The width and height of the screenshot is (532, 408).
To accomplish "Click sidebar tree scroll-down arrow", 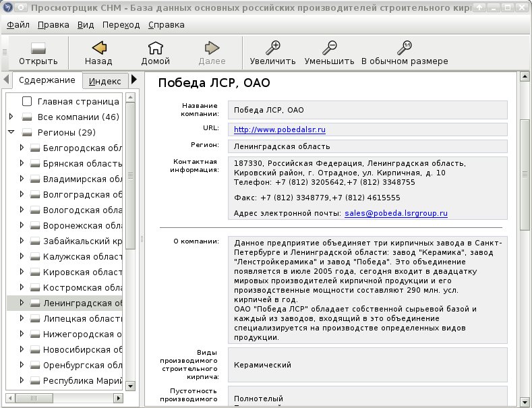I will 130,386.
